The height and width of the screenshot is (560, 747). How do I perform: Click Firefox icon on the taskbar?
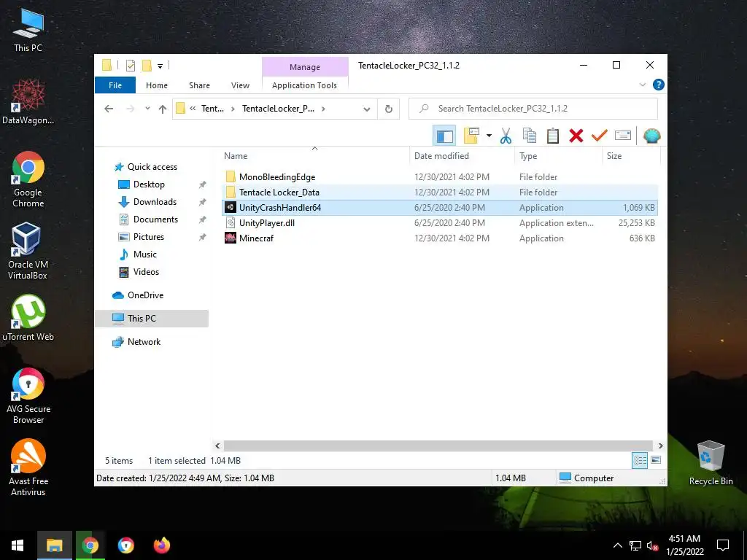click(x=162, y=545)
